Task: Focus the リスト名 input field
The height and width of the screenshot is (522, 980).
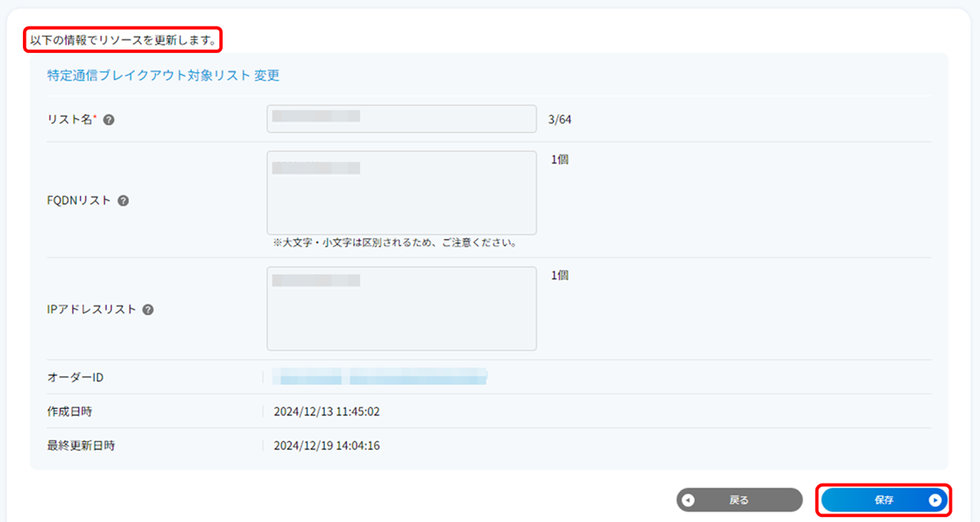Action: click(x=401, y=119)
